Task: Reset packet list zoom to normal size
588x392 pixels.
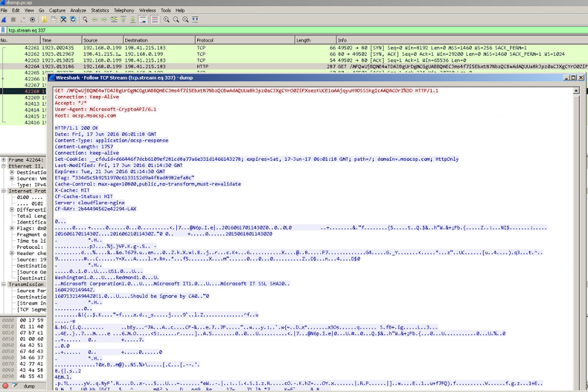Action: click(x=186, y=19)
